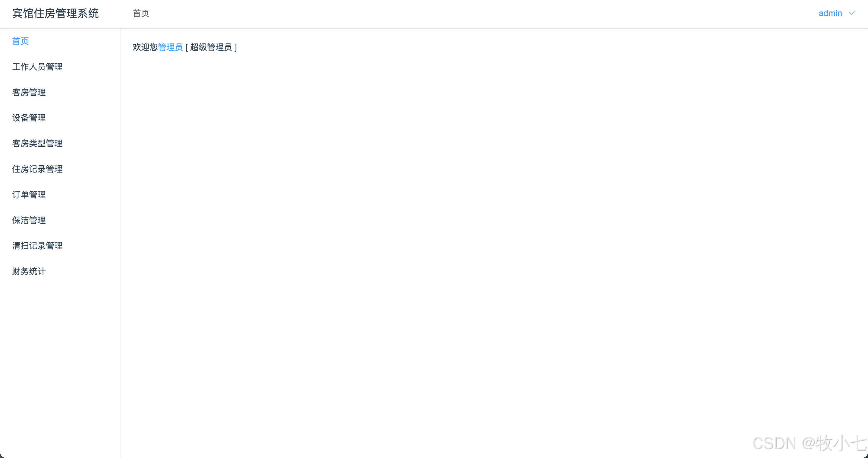Select 首页 in the sidebar menu

pos(20,41)
